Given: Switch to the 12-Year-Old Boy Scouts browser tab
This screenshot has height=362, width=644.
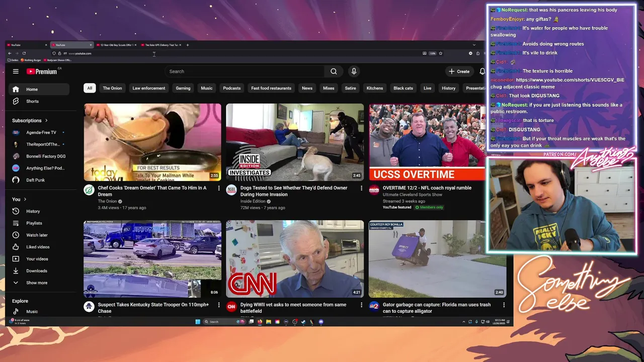Looking at the screenshot, I should 116,45.
